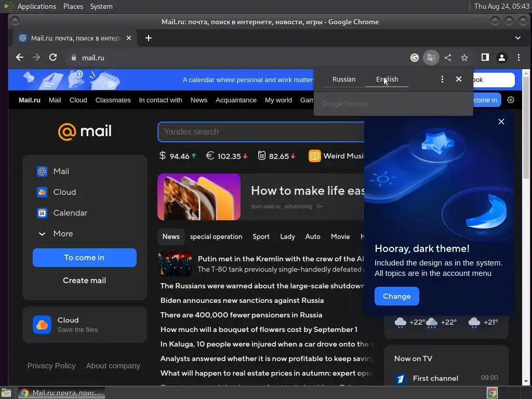
Task: Switch to the Sport news tab
Action: (x=261, y=237)
